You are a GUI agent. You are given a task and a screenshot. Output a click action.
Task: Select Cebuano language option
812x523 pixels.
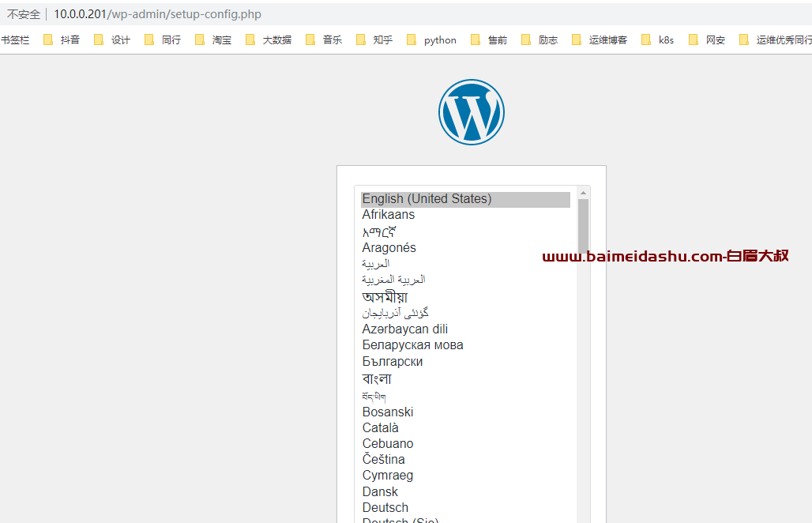coord(465,443)
